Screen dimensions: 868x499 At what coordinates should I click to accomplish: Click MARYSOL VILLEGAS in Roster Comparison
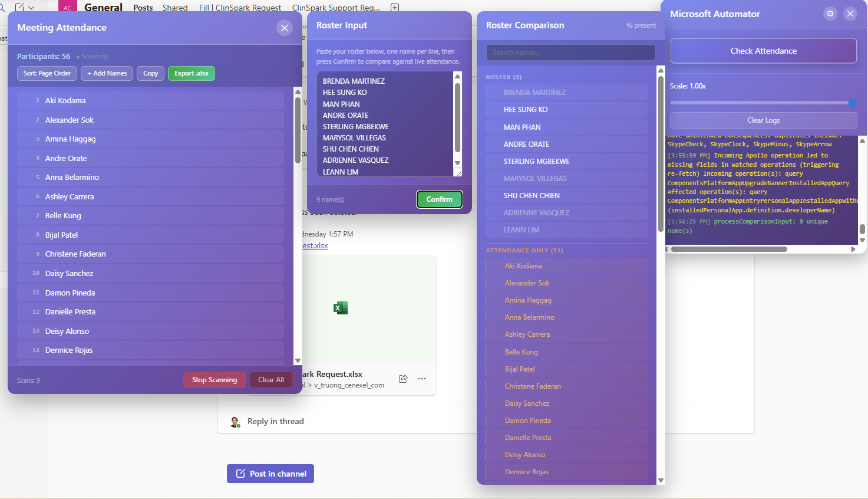pyautogui.click(x=566, y=178)
